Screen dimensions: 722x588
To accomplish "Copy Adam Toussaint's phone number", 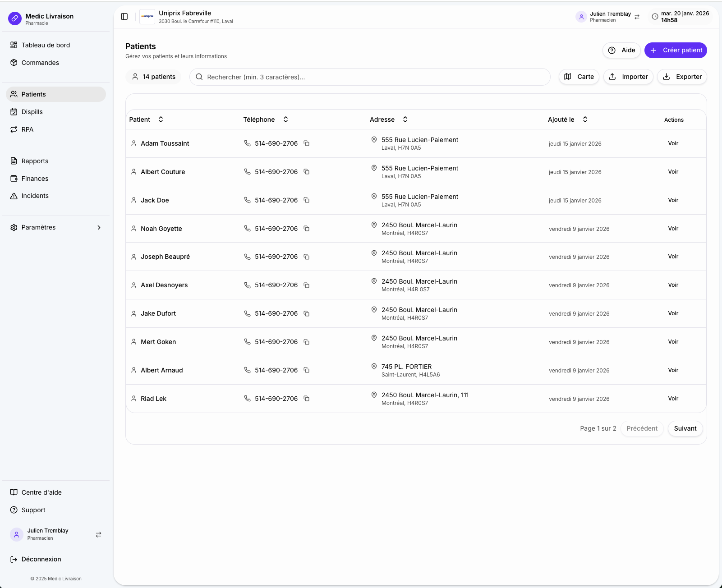I will tap(306, 143).
